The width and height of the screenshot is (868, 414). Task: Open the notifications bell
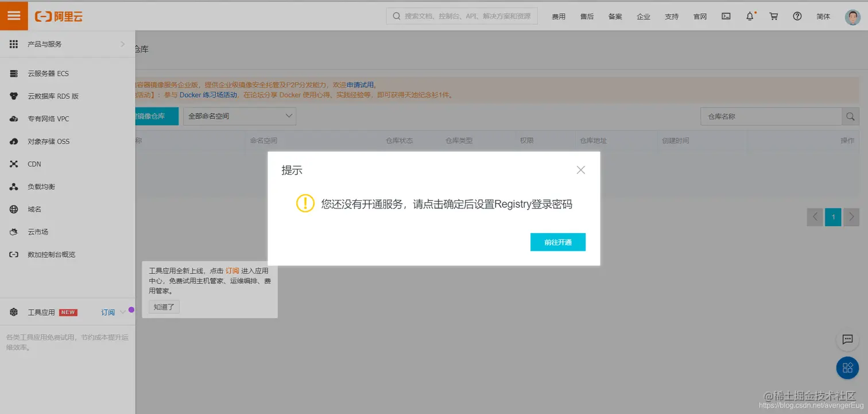tap(749, 17)
